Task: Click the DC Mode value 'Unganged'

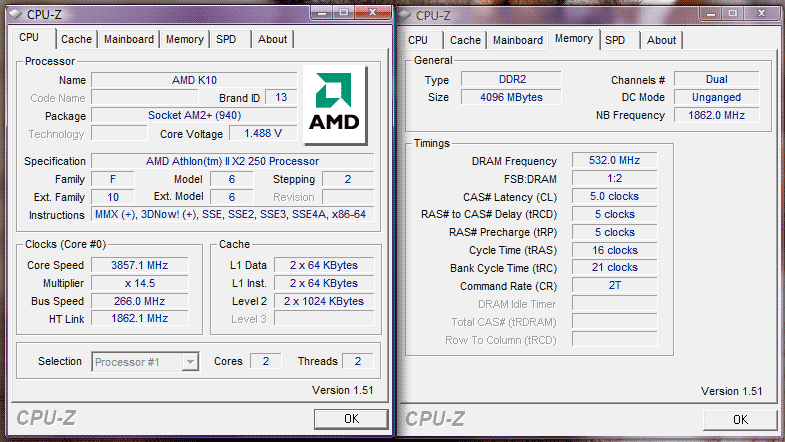Action: [717, 97]
